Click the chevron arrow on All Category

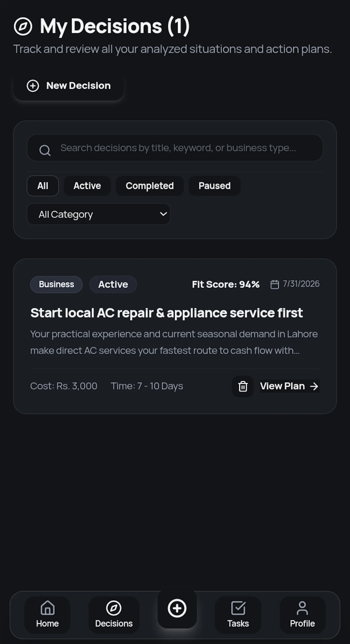[x=163, y=214]
